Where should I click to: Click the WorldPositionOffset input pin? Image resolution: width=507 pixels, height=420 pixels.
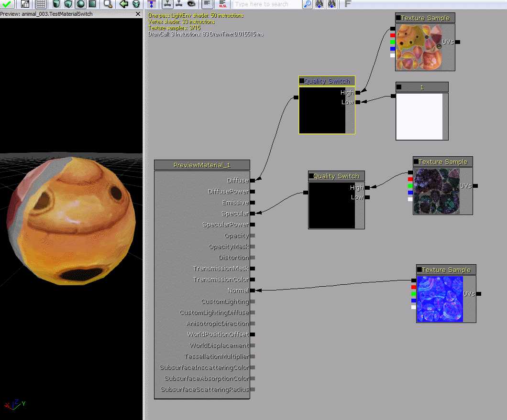click(253, 334)
